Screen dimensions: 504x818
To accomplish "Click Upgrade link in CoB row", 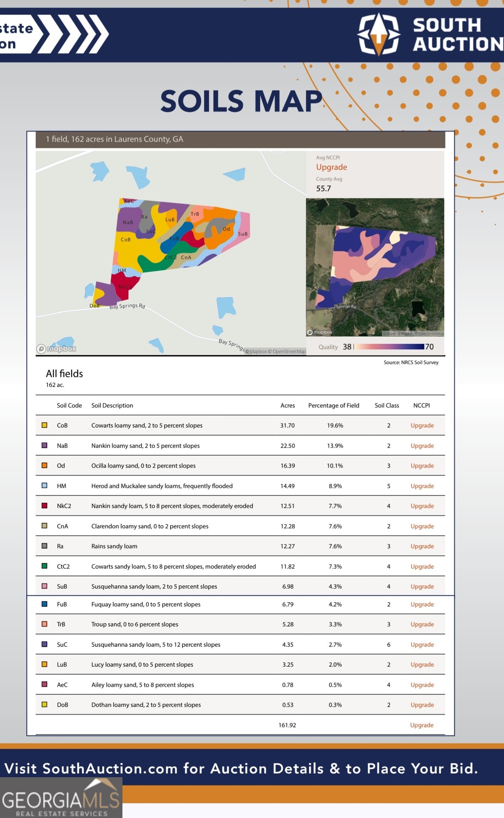I will click(422, 425).
